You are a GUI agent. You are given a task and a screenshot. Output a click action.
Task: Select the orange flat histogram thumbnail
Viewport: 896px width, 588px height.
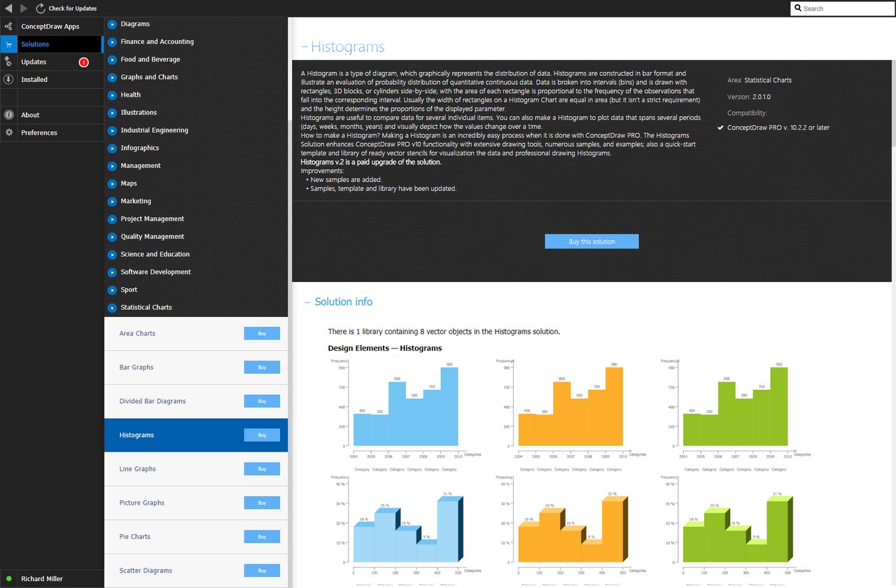point(570,409)
